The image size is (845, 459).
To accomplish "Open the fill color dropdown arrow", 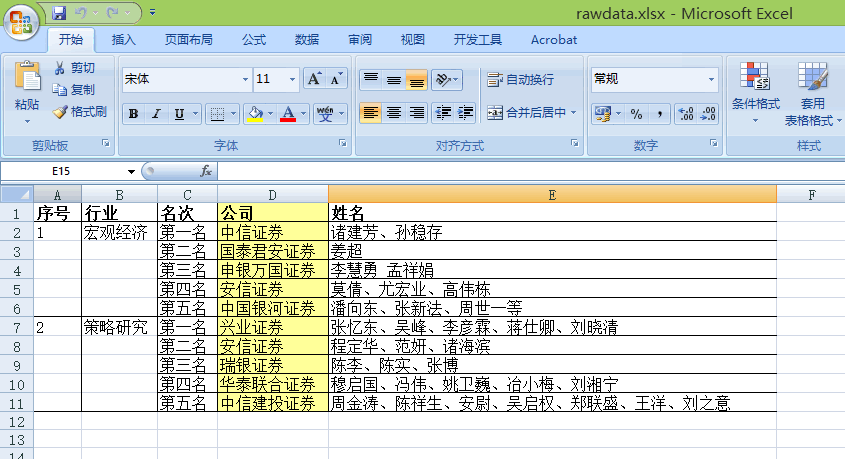I will pos(271,114).
